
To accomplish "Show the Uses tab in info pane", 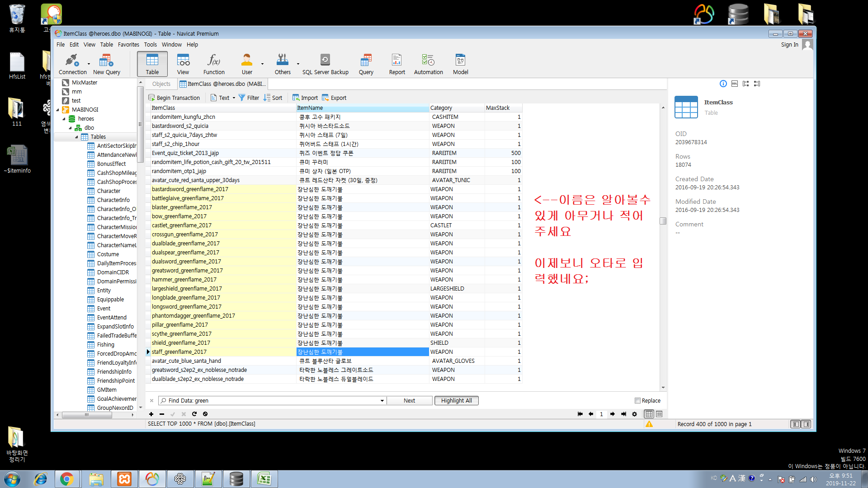I will [746, 84].
